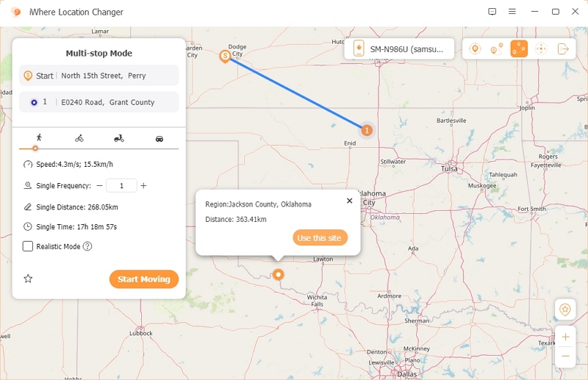588x380 pixels.
Task: Choose bicycle speed icon
Action: pyautogui.click(x=79, y=138)
